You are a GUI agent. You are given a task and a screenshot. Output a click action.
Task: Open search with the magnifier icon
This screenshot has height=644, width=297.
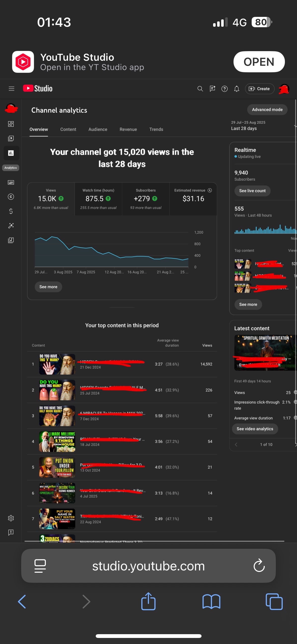(x=200, y=89)
